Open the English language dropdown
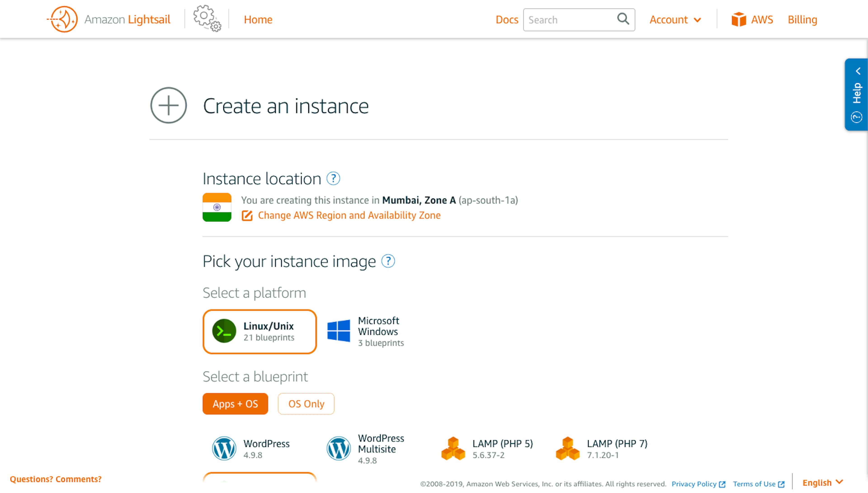868x493 pixels. pos(823,483)
